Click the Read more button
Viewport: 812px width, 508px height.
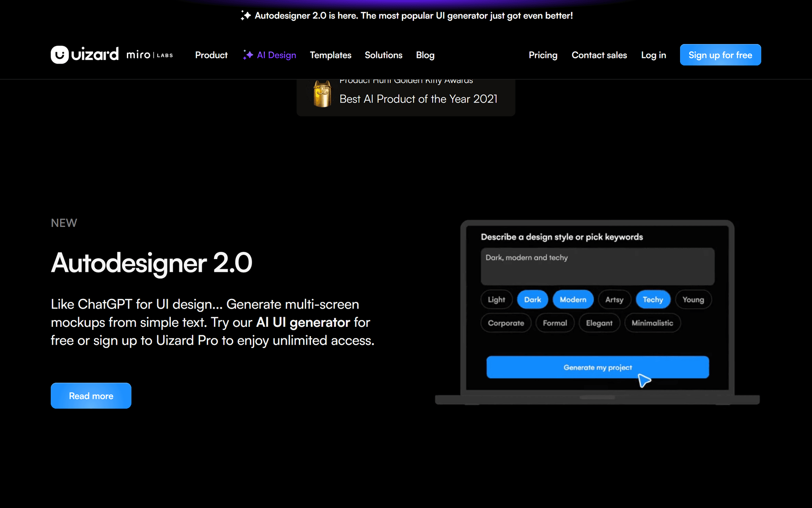[91, 396]
